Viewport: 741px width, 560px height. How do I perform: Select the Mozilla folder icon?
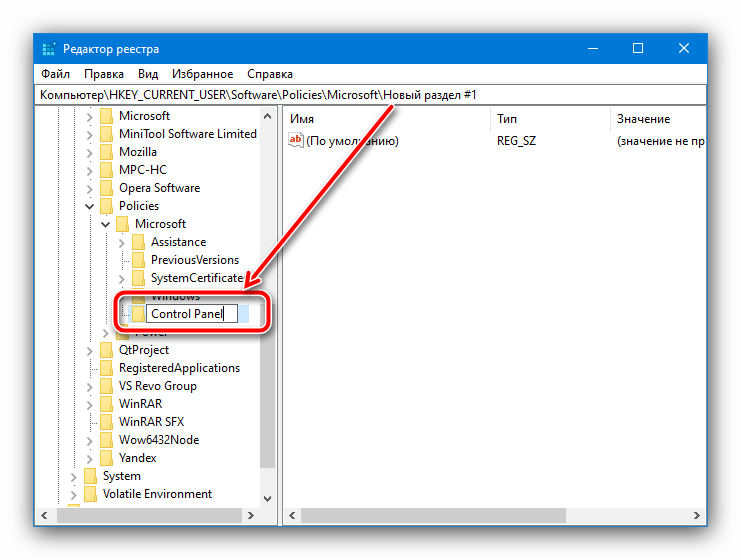coord(107,152)
